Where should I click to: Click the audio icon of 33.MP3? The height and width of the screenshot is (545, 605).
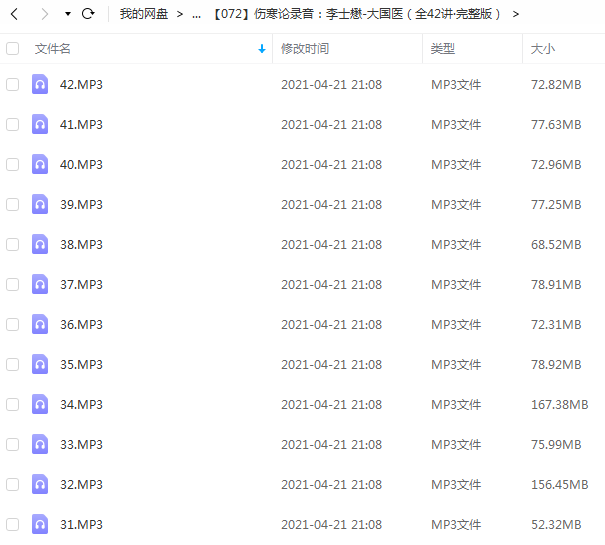[x=40, y=444]
